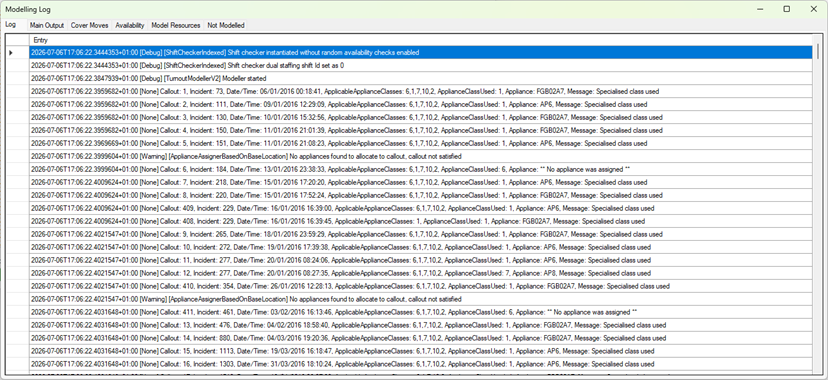
Task: Open the Model Resources tab
Action: tap(176, 25)
